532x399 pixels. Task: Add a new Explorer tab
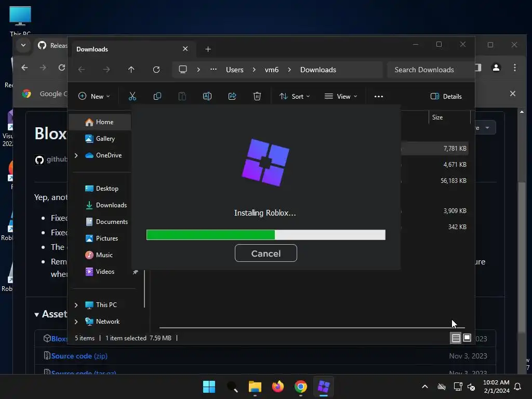point(208,49)
